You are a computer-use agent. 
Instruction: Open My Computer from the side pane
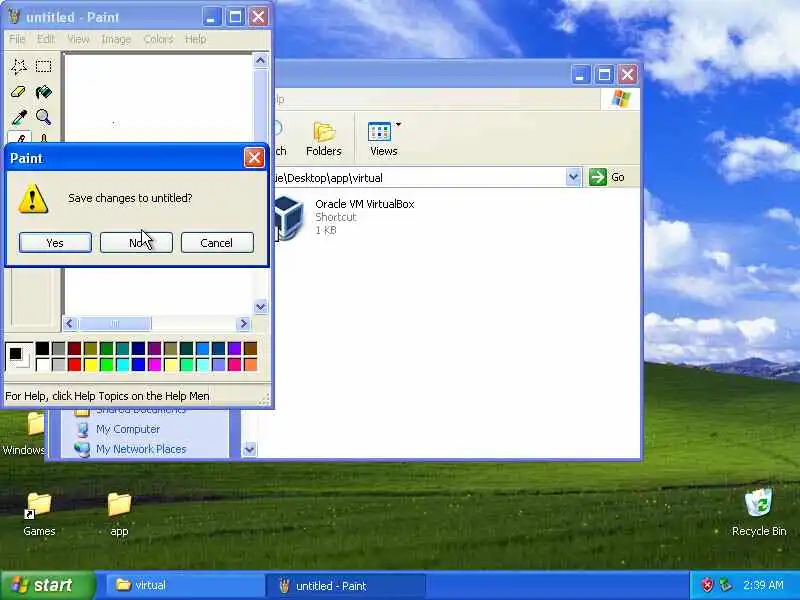[128, 430]
